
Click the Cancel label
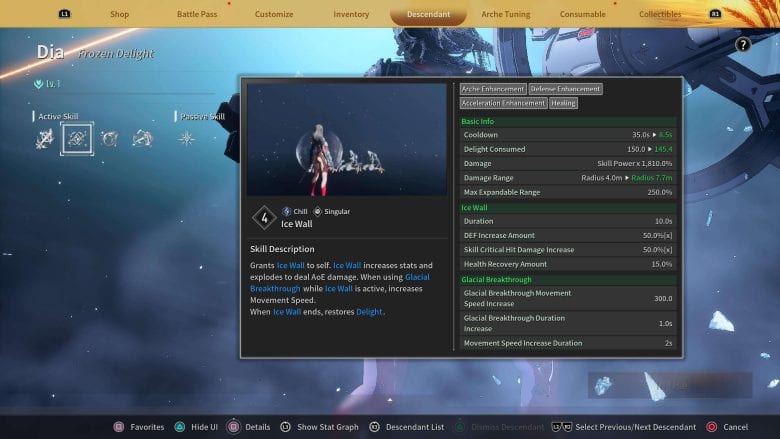(735, 427)
